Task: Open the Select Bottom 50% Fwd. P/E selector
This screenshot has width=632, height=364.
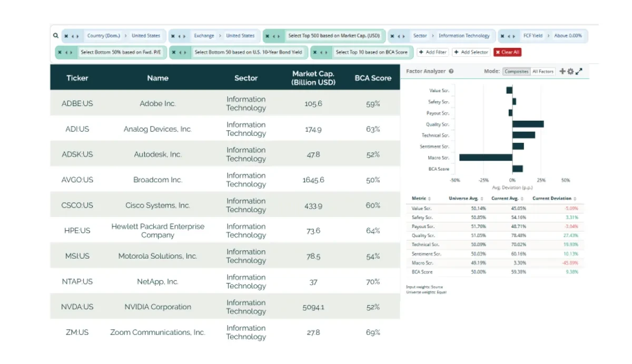Action: tap(122, 52)
